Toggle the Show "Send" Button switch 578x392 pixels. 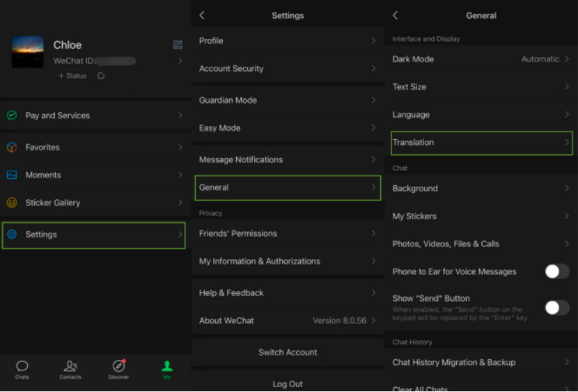pos(557,308)
